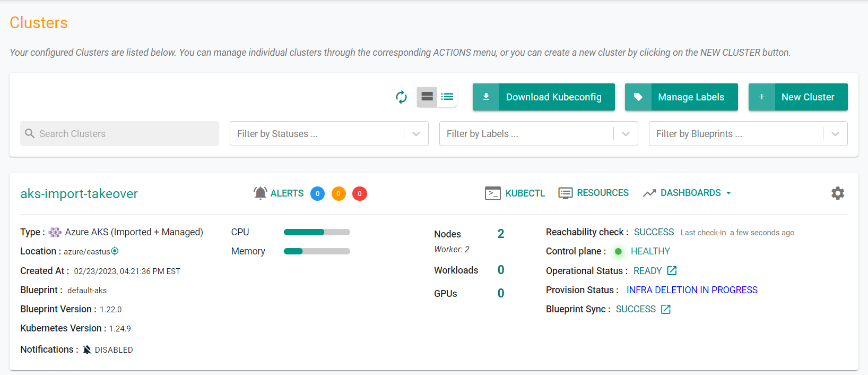This screenshot has width=868, height=375.
Task: Click Kubernetes Version 1.24.9 value
Action: coord(120,329)
